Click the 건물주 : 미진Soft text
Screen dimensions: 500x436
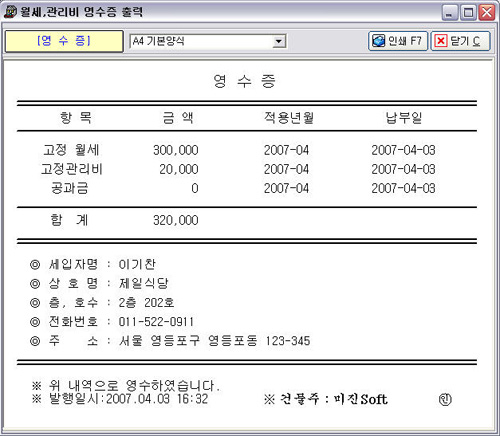(326, 399)
